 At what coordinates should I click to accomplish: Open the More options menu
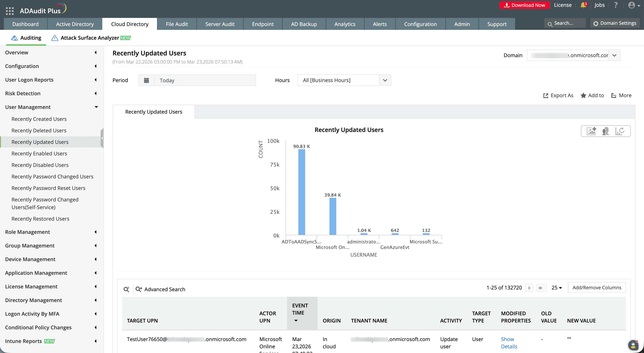(621, 95)
